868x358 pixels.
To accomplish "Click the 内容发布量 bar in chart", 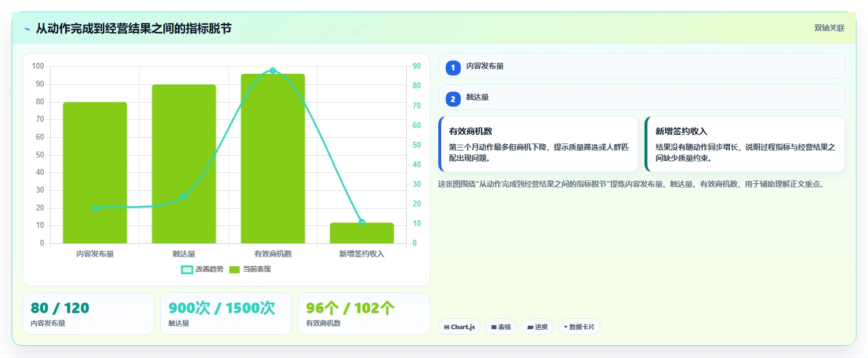I will click(95, 173).
